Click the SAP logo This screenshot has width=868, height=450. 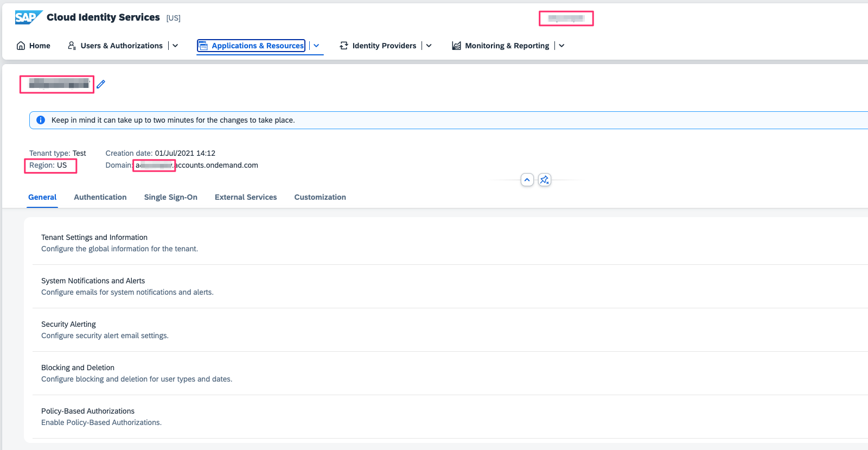(28, 17)
